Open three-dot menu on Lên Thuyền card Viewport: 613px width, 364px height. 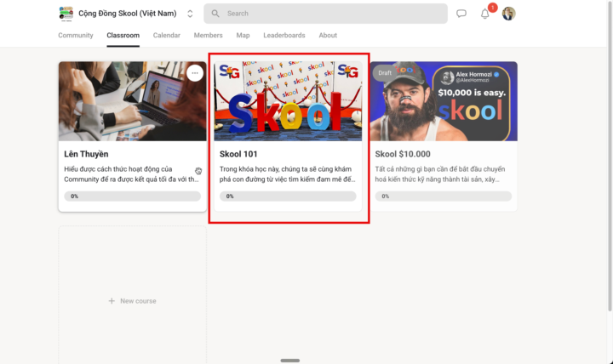(195, 73)
